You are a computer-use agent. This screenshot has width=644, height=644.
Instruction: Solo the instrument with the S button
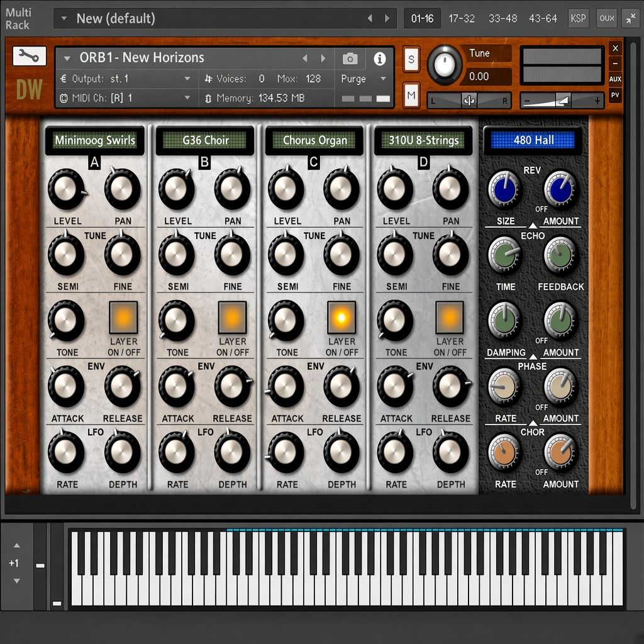click(411, 60)
